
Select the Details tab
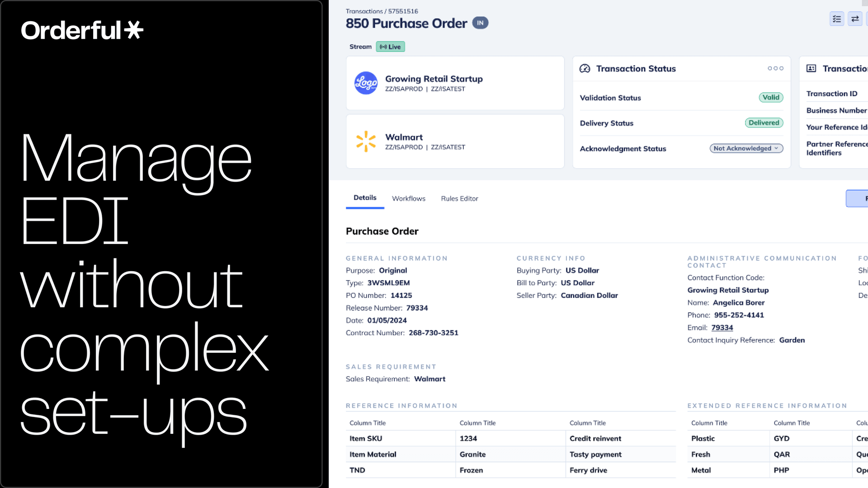pyautogui.click(x=365, y=198)
